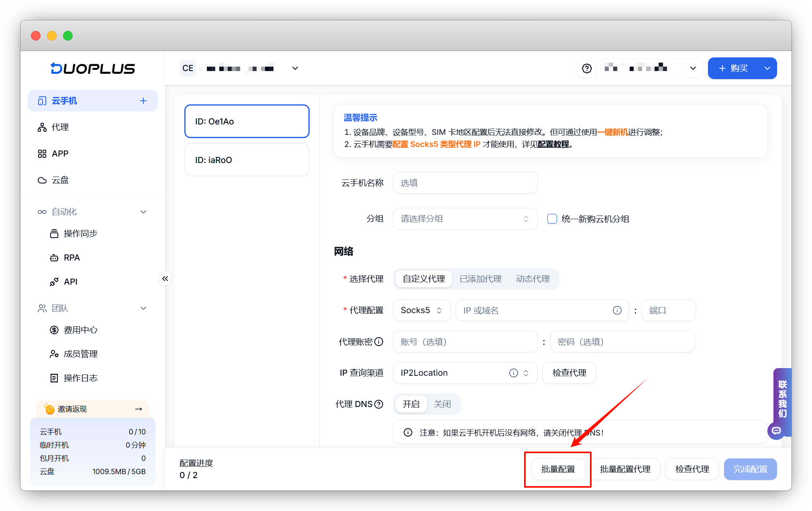Open the Socks5 protocol dropdown
The width and height of the screenshot is (812, 511).
point(421,310)
